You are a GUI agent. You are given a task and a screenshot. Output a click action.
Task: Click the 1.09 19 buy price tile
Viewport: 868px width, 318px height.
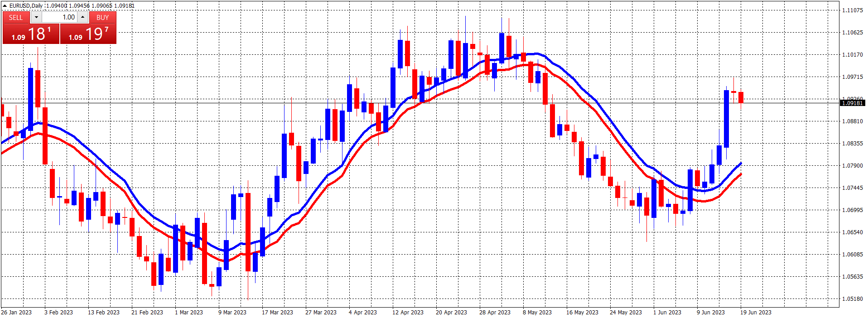tap(88, 34)
